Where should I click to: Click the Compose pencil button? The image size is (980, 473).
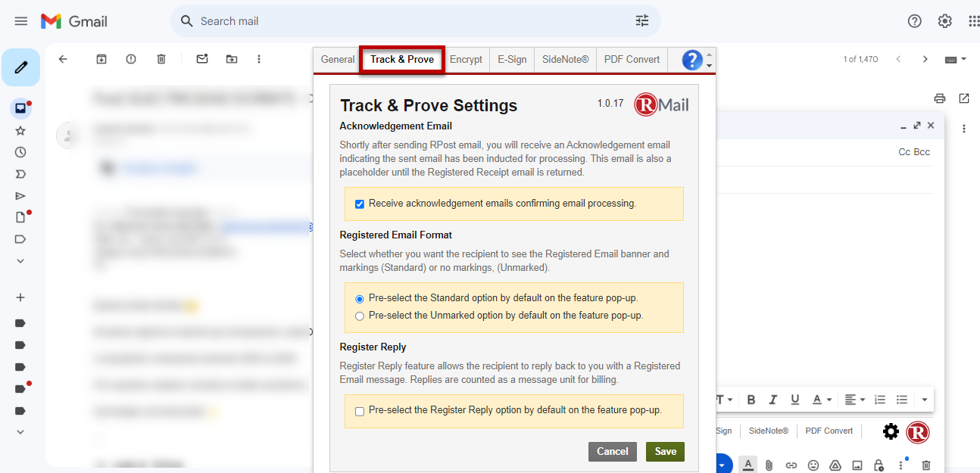click(21, 68)
